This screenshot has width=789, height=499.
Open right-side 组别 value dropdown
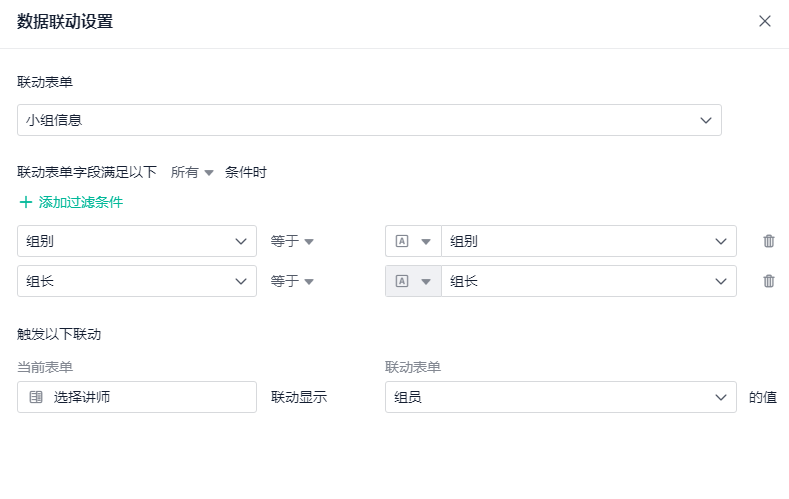[x=589, y=241]
